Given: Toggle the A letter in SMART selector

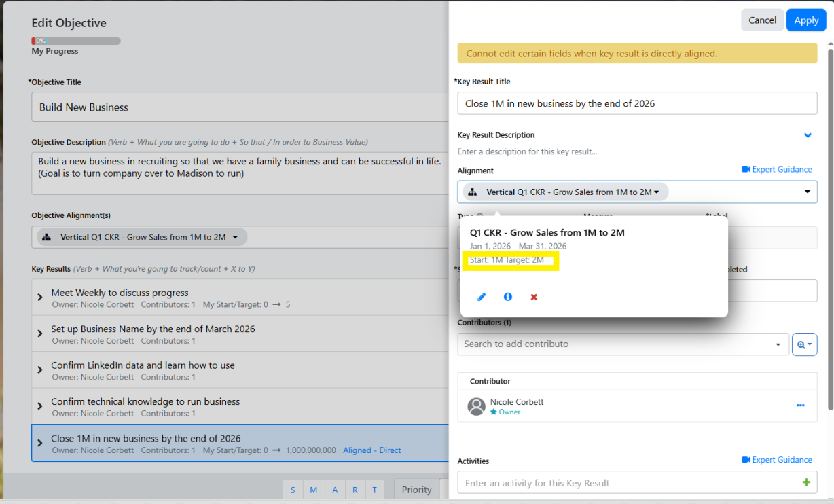Looking at the screenshot, I should tap(334, 490).
